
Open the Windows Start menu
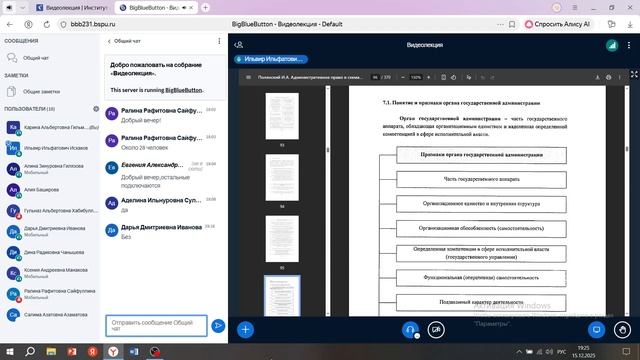(9, 351)
